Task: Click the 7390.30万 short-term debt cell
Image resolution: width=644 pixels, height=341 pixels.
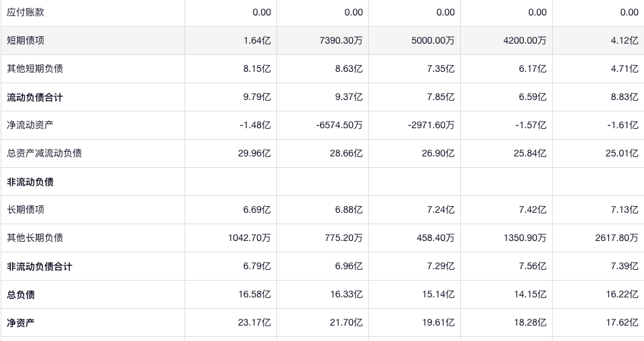Action: point(341,40)
